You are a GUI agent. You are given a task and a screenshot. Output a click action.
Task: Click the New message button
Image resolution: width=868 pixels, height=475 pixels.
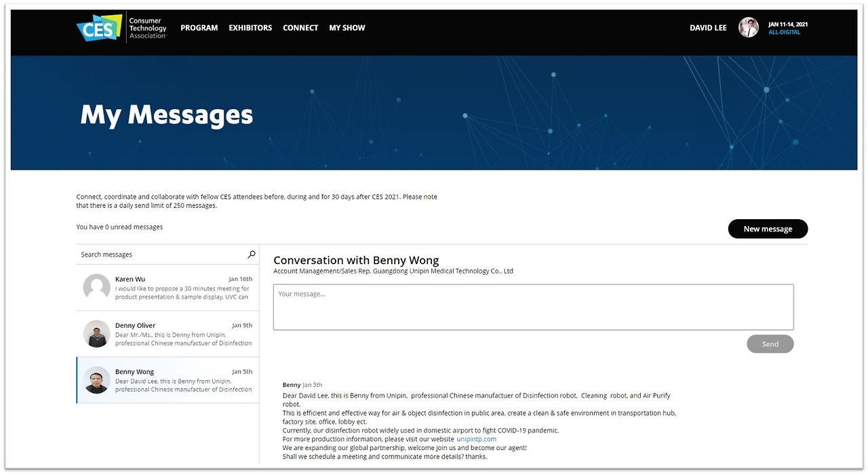(768, 229)
